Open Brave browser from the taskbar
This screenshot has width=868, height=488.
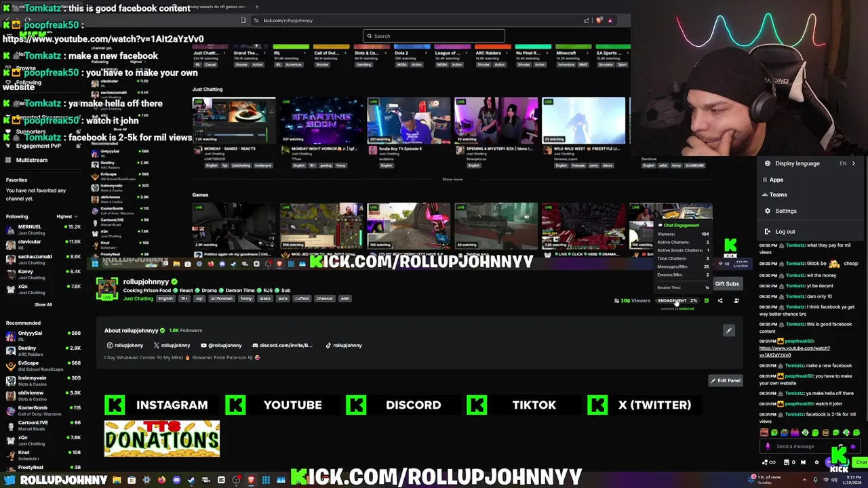251,480
